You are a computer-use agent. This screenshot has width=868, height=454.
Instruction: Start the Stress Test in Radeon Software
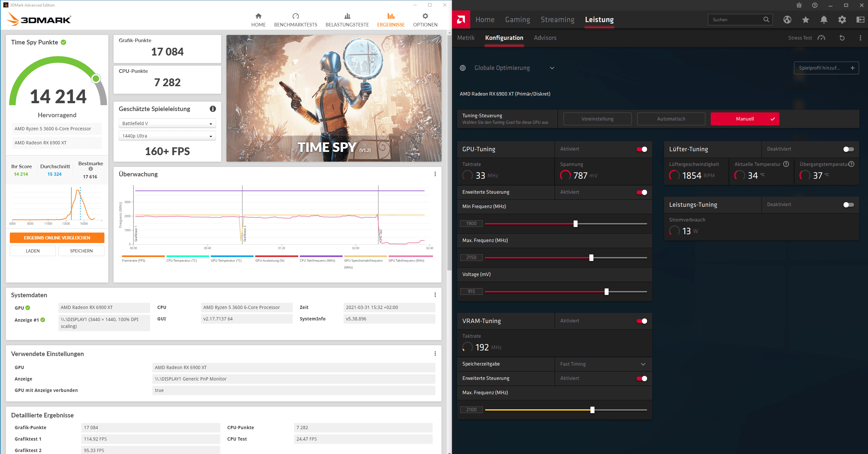click(807, 38)
